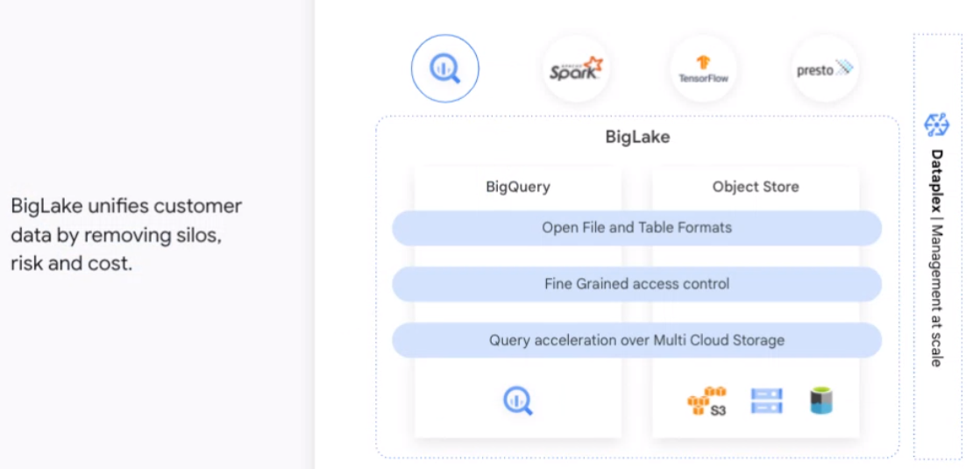Screen dimensions: 980x469
Task: Click the BigQuery icon in lower card
Action: 518,401
